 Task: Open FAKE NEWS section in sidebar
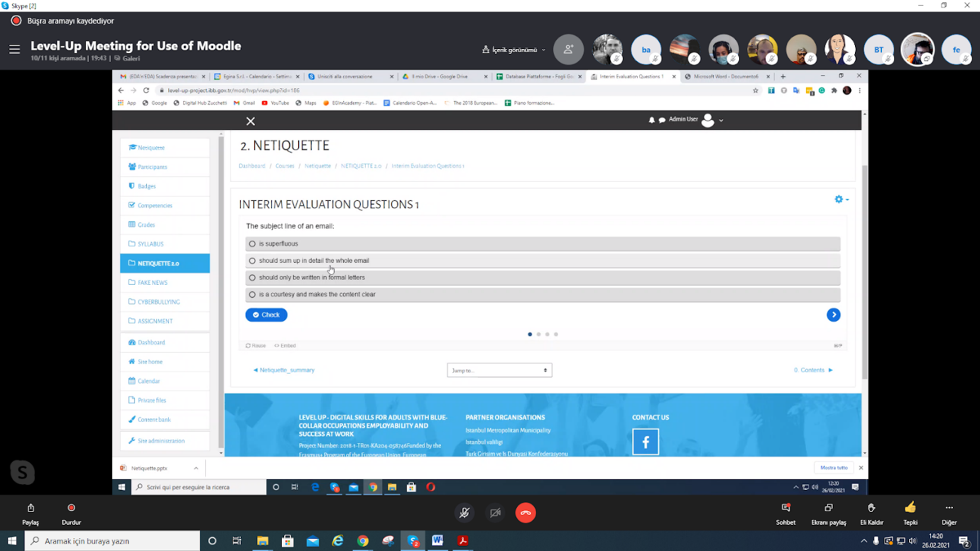(x=152, y=282)
